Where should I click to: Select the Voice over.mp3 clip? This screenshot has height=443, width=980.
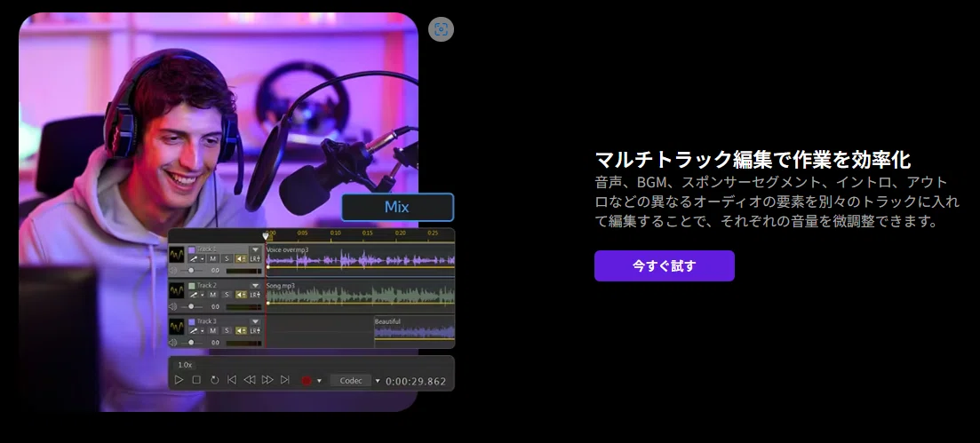[x=361, y=259]
